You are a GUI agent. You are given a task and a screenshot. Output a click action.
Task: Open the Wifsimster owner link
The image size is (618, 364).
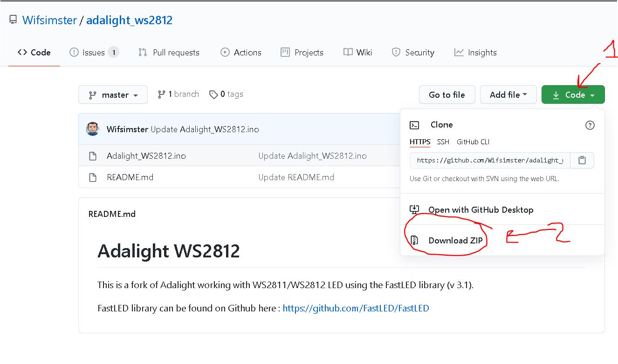point(49,20)
